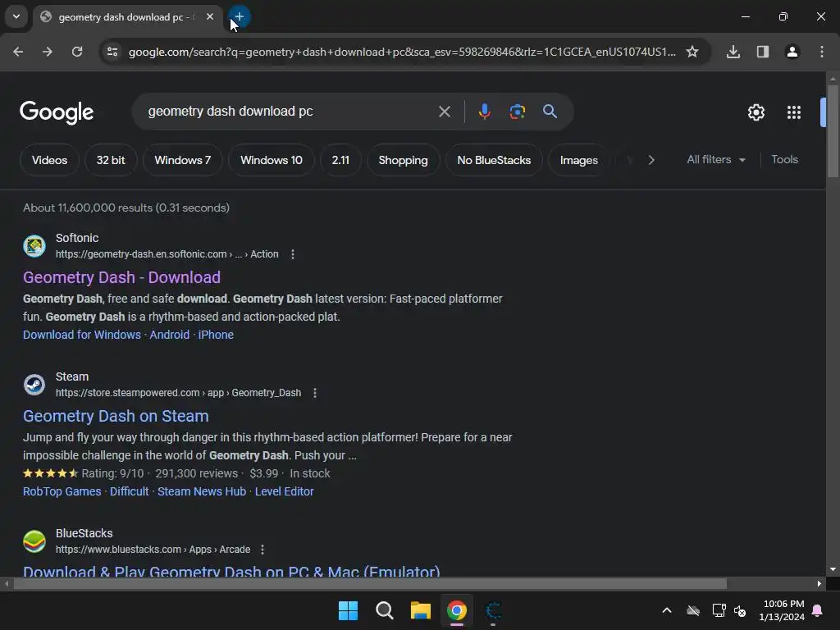The image size is (840, 630).
Task: Click the Chrome taskbar icon
Action: (x=457, y=610)
